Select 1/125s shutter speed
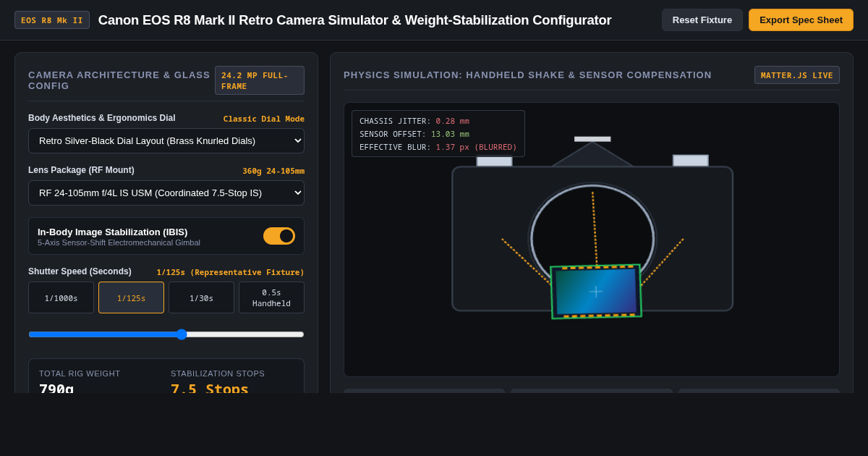This screenshot has width=868, height=456. pyautogui.click(x=131, y=297)
